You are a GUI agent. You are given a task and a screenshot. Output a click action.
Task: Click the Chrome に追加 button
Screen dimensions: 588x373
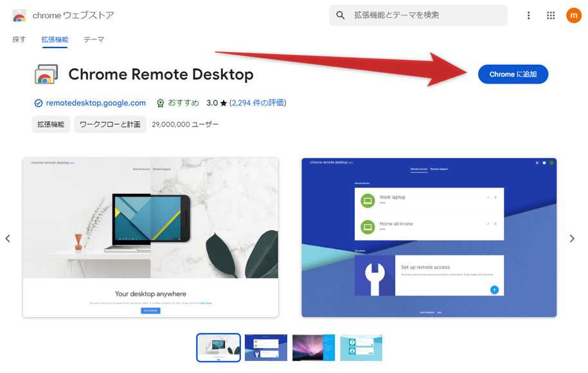pyautogui.click(x=513, y=74)
